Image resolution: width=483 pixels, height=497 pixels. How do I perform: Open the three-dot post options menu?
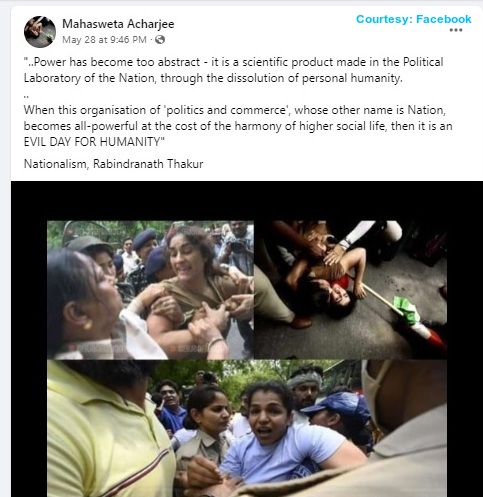point(456,30)
